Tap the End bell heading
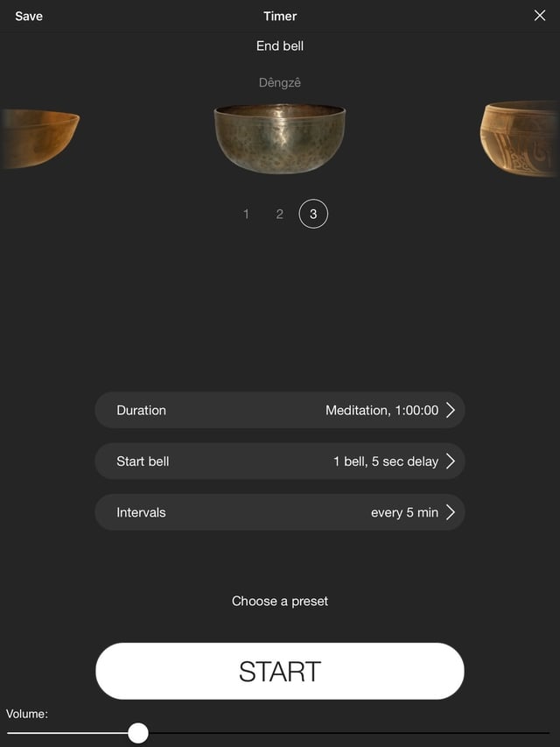560x747 pixels. 280,46
